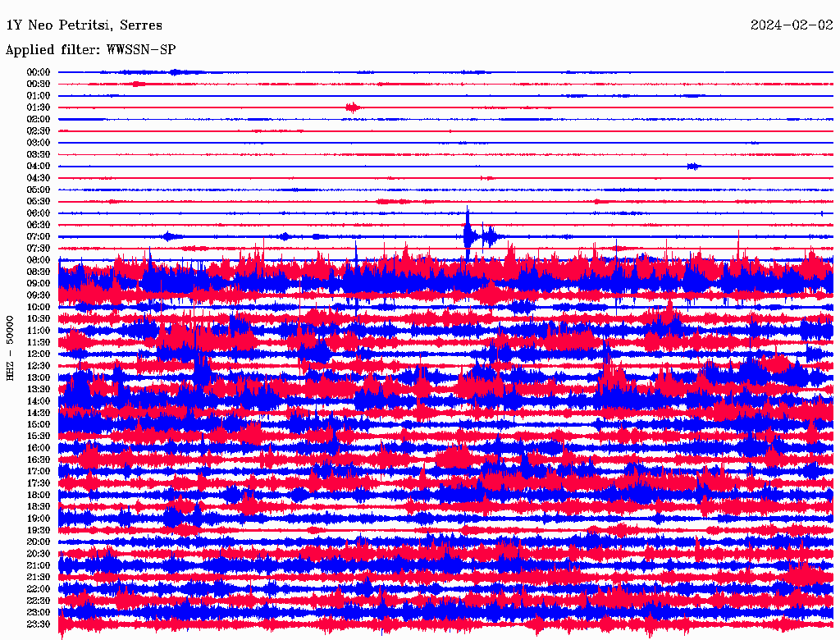The width and height of the screenshot is (840, 640).
Task: Click the small red burst on the 01:30 trace
Action: pos(353,107)
